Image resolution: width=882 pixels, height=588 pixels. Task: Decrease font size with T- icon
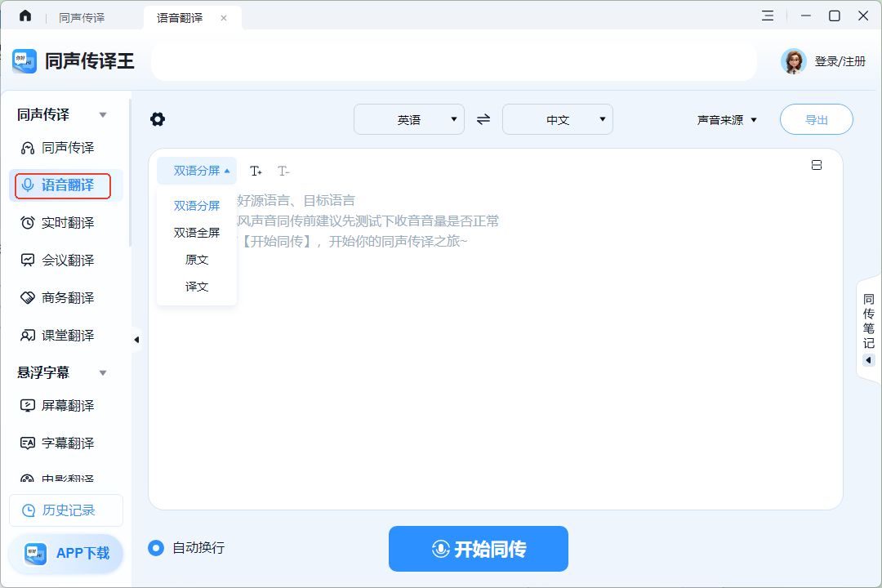(283, 171)
